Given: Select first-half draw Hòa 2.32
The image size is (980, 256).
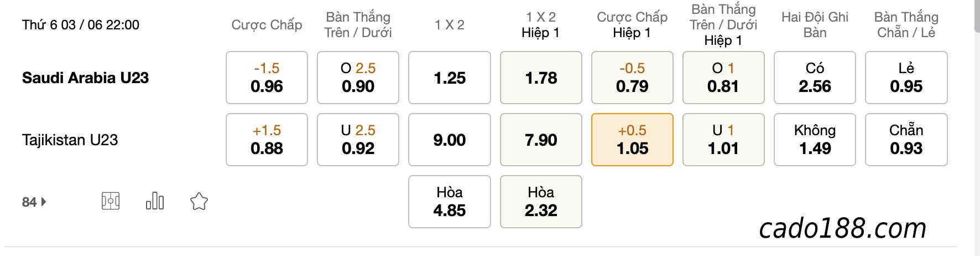Looking at the screenshot, I should click(x=541, y=202).
